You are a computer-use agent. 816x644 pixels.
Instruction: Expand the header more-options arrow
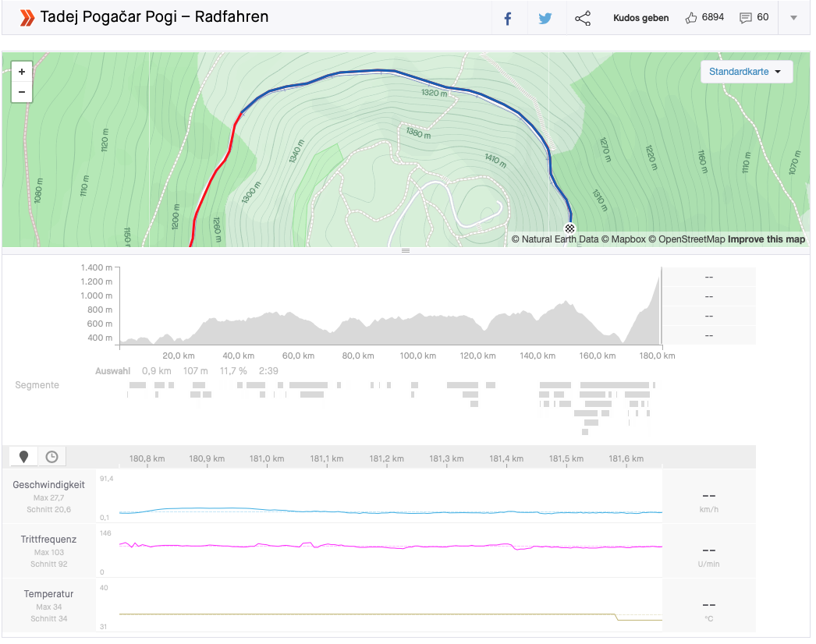[x=793, y=18]
